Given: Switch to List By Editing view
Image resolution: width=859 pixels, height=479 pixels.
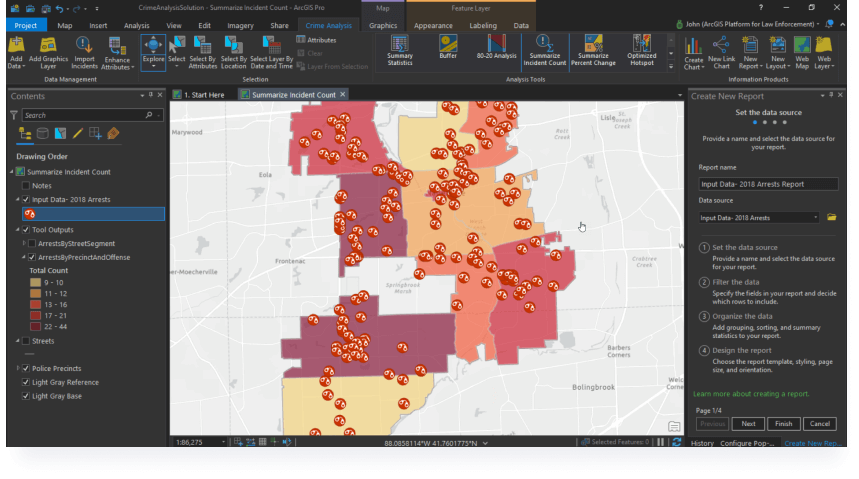Looking at the screenshot, I should pyautogui.click(x=77, y=133).
